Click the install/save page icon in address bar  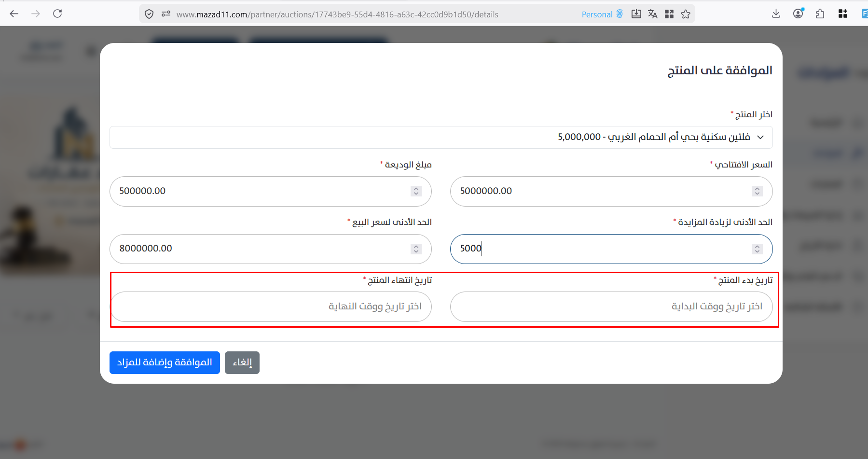(636, 14)
